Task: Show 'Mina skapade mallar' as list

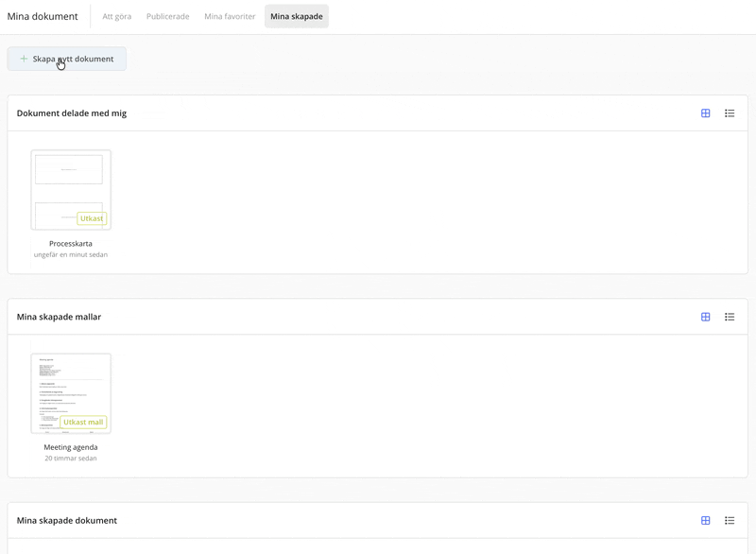Action: pos(730,317)
